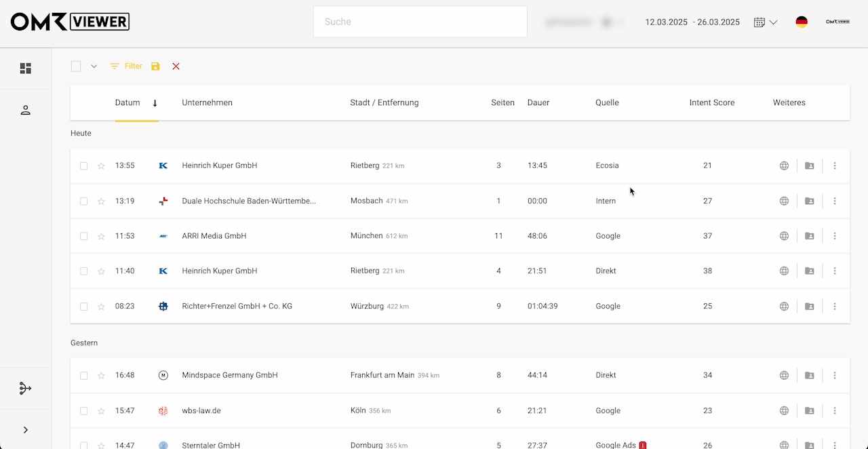Open the wbs-law.de company entry
The image size is (868, 449).
coord(201,411)
